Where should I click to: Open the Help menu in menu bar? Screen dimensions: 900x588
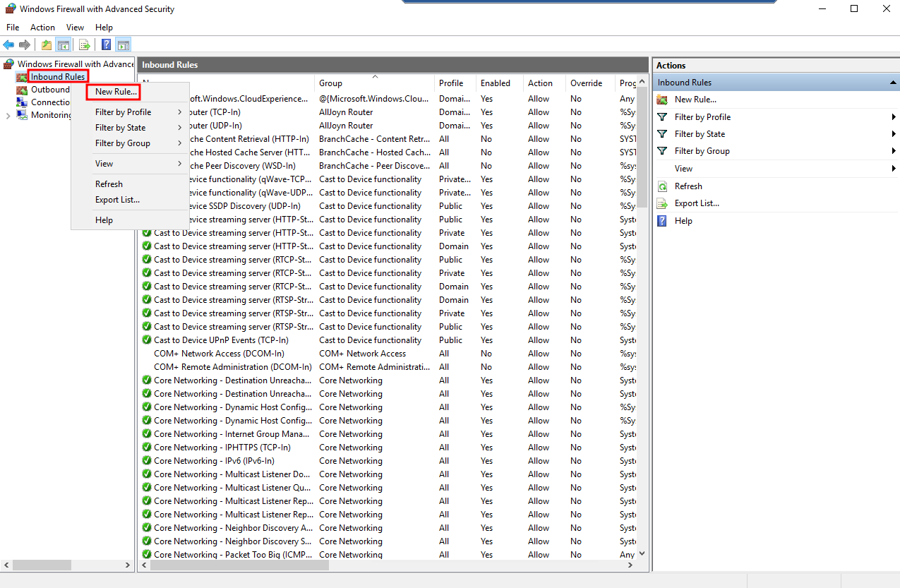104,28
